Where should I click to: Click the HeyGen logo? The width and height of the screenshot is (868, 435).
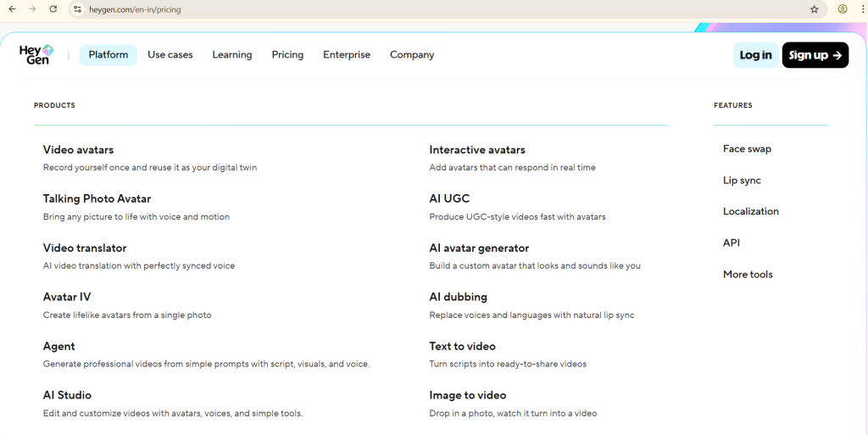tap(36, 54)
